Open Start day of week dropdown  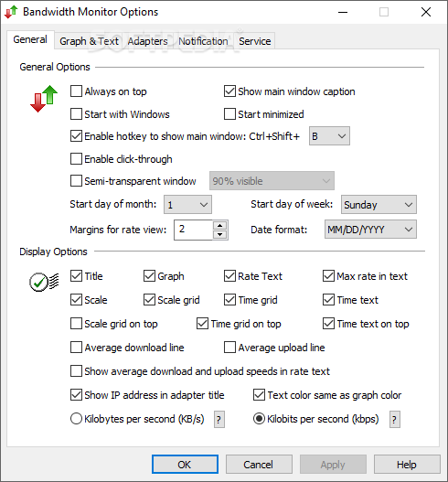(379, 205)
